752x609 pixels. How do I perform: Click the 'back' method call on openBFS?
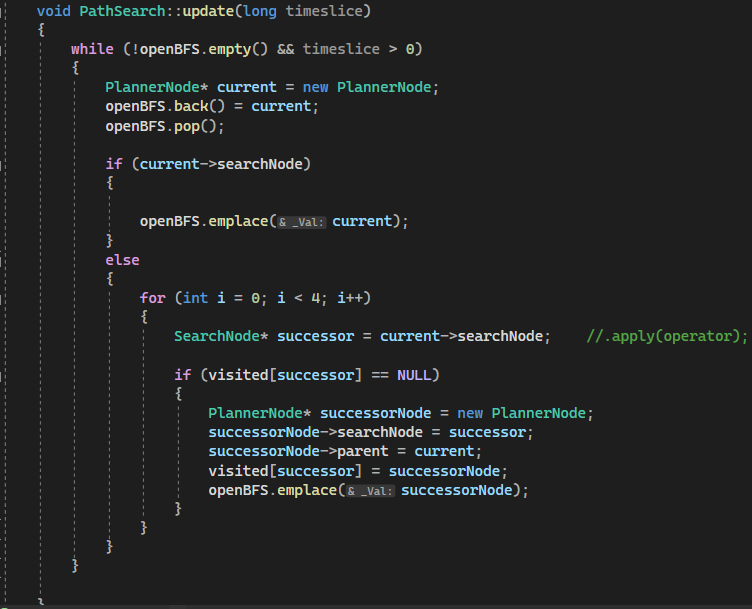pos(191,106)
